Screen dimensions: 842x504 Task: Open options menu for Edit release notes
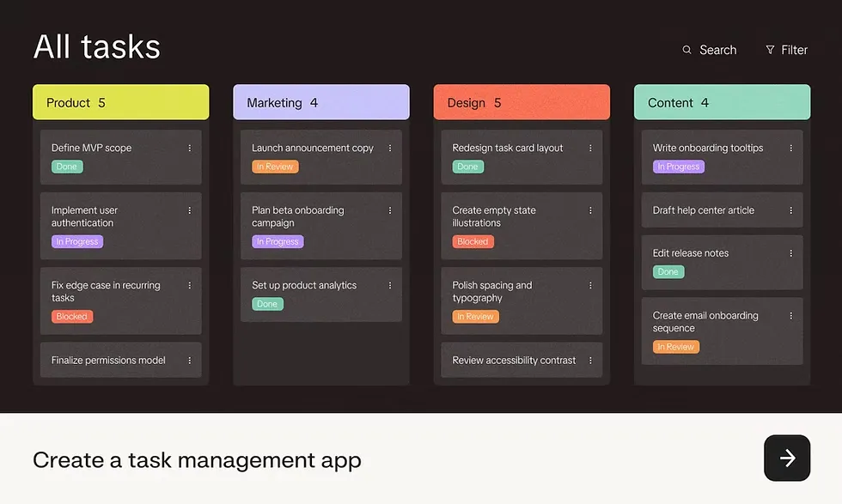(x=791, y=253)
